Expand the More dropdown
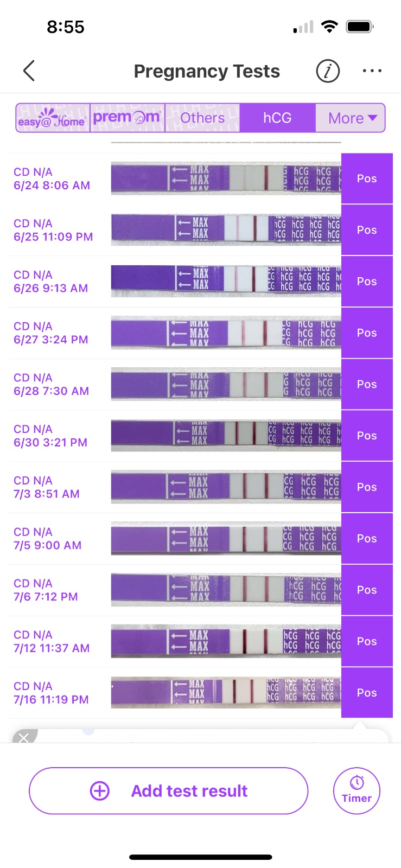The width and height of the screenshot is (401, 868). pos(352,118)
